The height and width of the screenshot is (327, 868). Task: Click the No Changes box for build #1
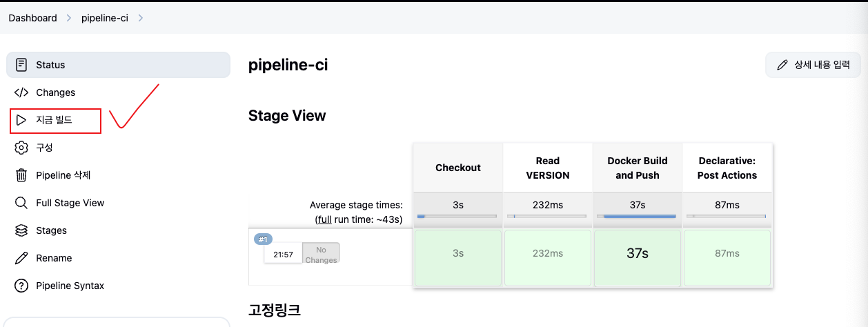[x=321, y=253]
